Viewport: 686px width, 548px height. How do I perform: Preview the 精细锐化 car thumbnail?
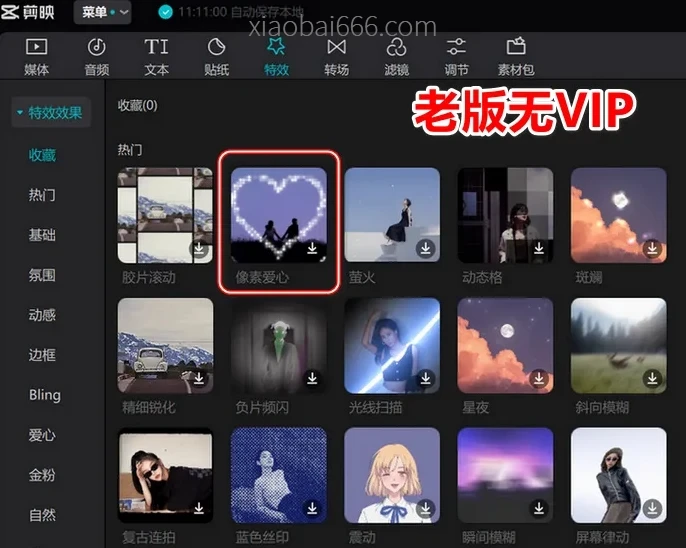coord(165,346)
